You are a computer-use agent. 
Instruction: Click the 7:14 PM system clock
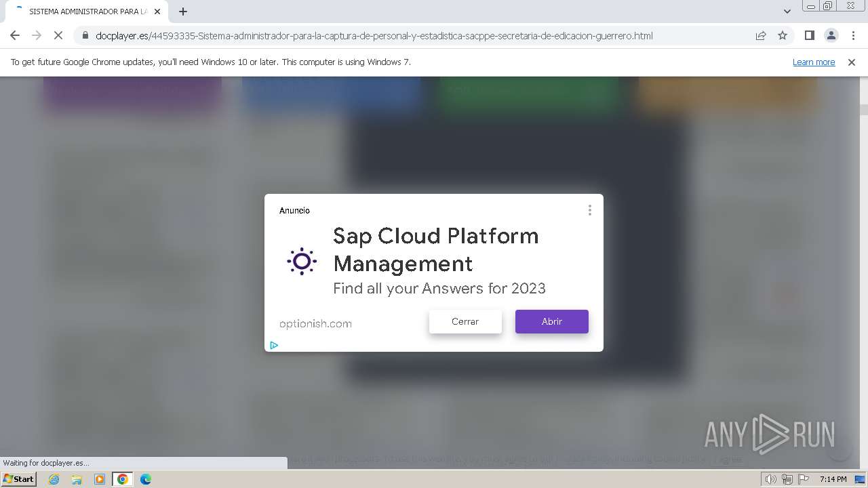click(833, 479)
